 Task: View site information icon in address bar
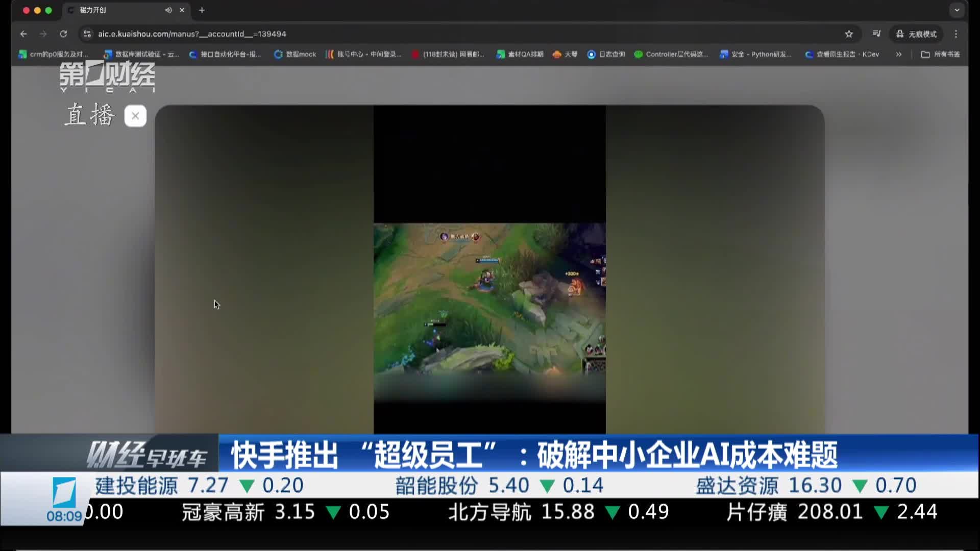87,34
